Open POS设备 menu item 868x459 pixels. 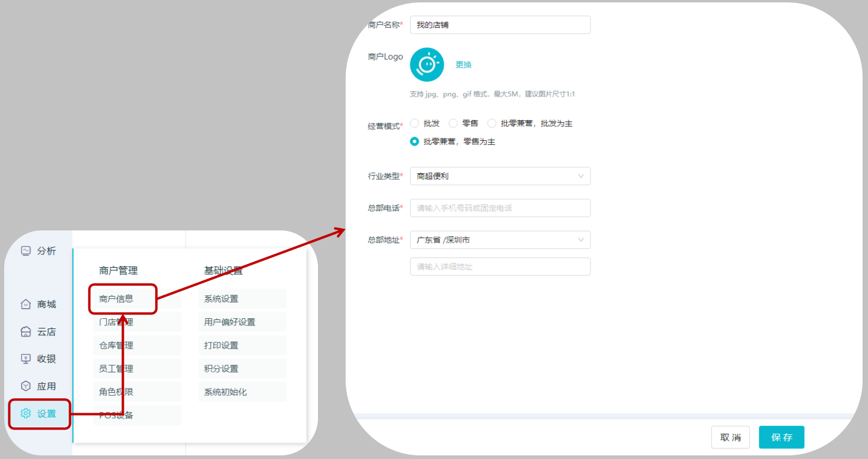(x=137, y=415)
